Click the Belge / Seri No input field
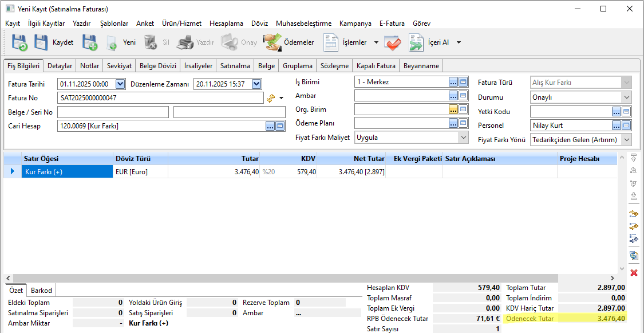644x333 pixels. coord(113,112)
